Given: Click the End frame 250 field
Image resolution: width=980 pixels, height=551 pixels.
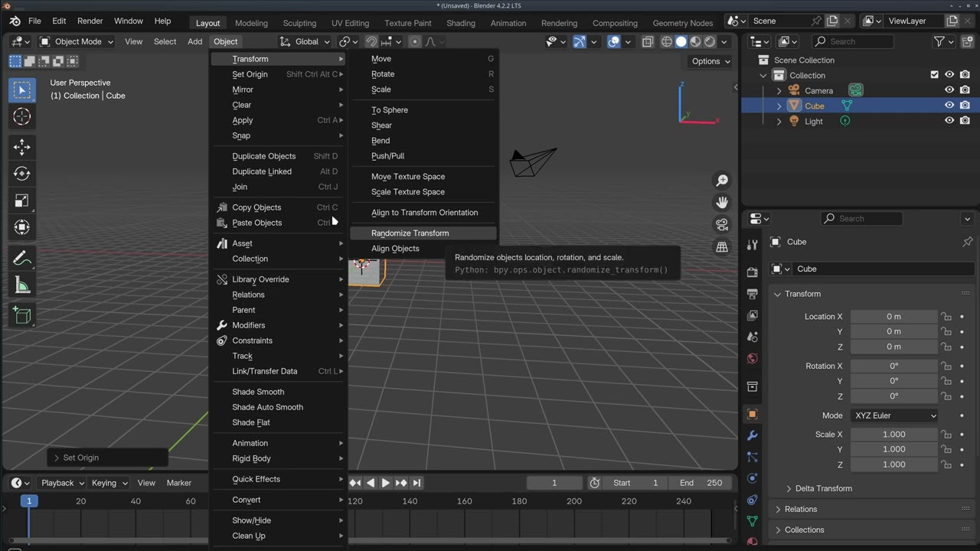Looking at the screenshot, I should 701,483.
